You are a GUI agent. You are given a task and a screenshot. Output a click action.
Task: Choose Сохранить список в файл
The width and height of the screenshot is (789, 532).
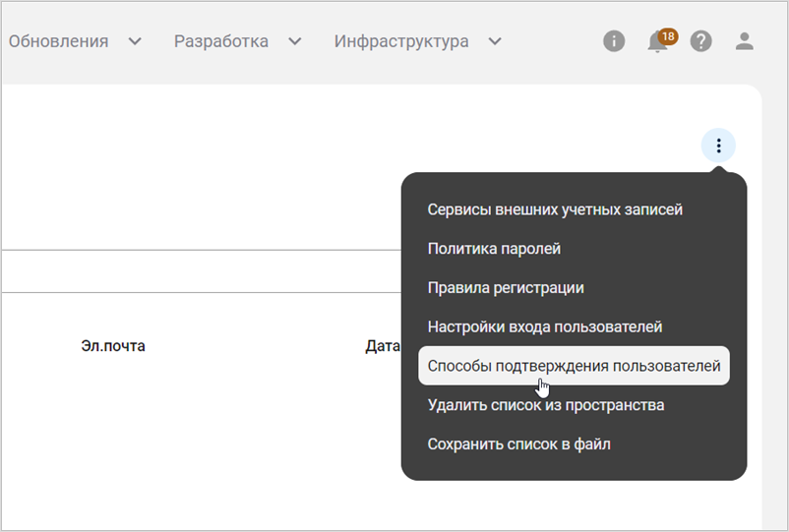(x=519, y=444)
